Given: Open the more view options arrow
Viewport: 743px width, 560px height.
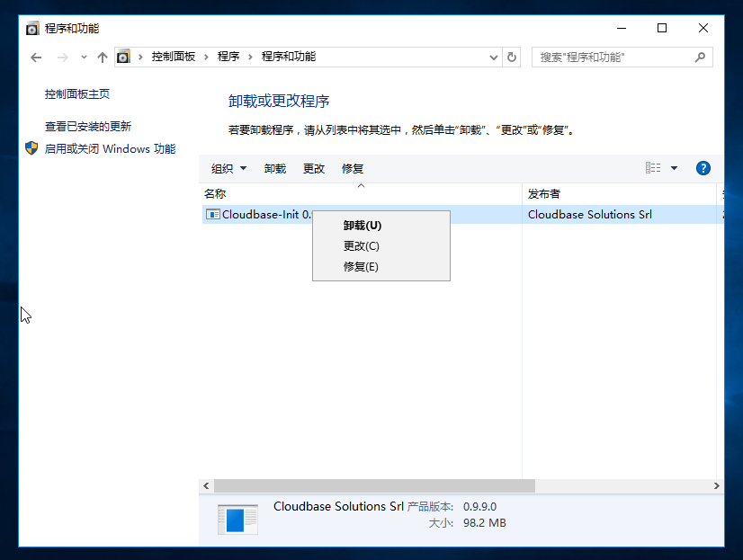Looking at the screenshot, I should pyautogui.click(x=674, y=168).
